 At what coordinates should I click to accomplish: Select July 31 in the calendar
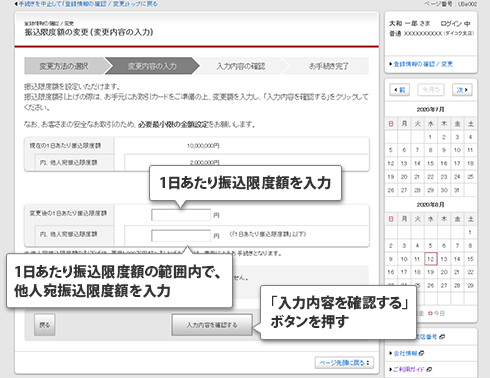(x=457, y=190)
